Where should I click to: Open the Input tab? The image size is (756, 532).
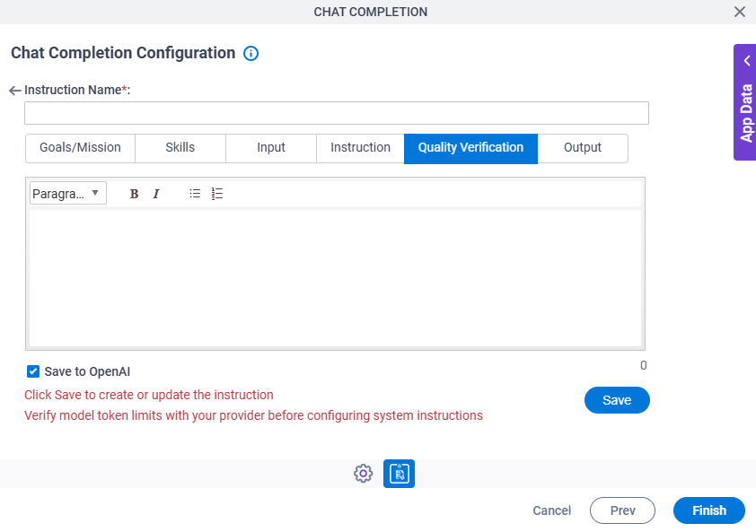271,147
